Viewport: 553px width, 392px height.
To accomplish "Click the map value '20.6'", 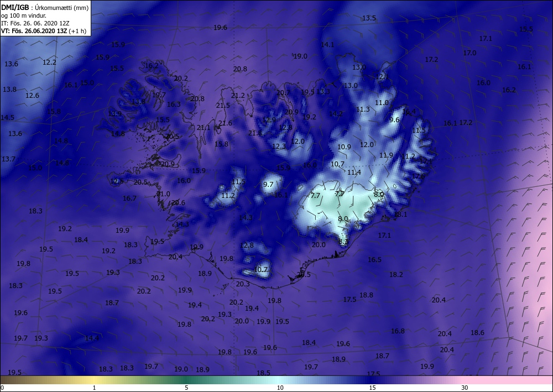I will pos(178,203).
